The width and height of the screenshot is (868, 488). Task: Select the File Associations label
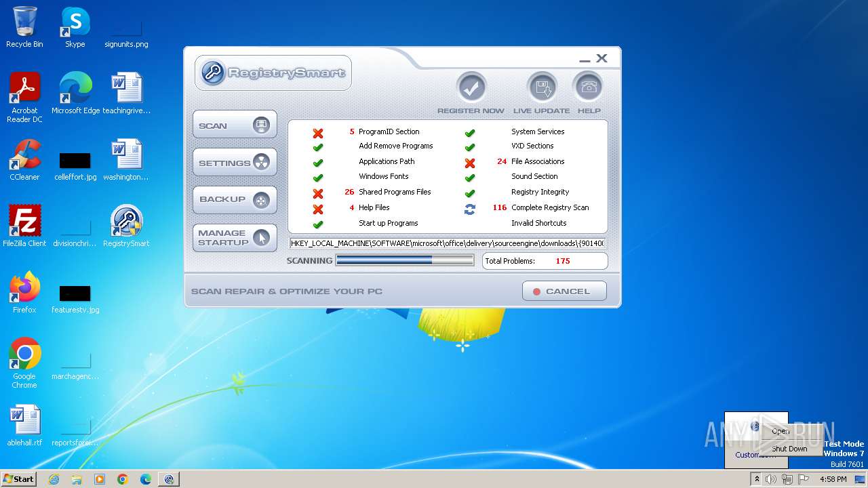tap(538, 161)
